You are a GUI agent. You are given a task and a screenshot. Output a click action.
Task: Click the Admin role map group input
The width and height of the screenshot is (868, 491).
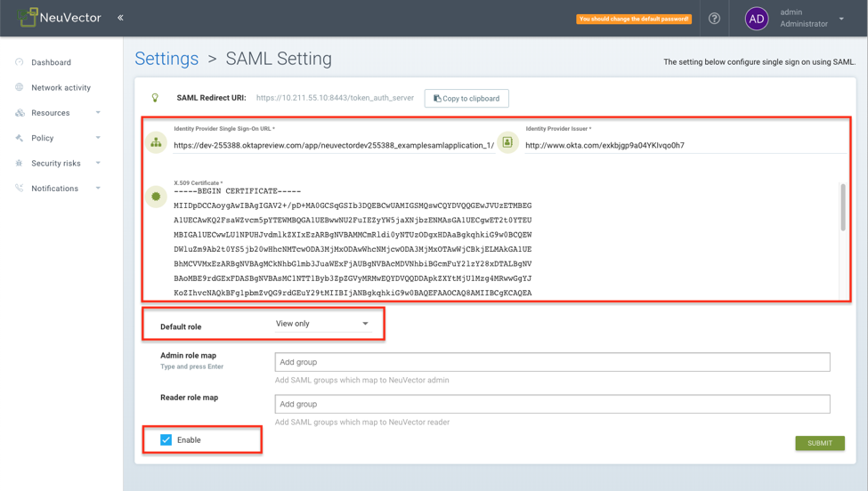[x=553, y=362]
